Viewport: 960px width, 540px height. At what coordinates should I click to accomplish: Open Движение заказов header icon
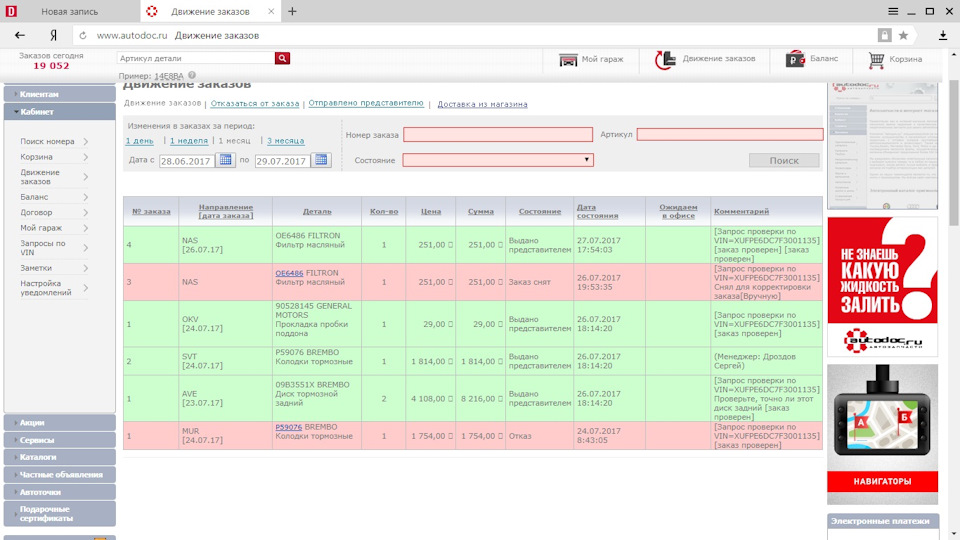665,59
